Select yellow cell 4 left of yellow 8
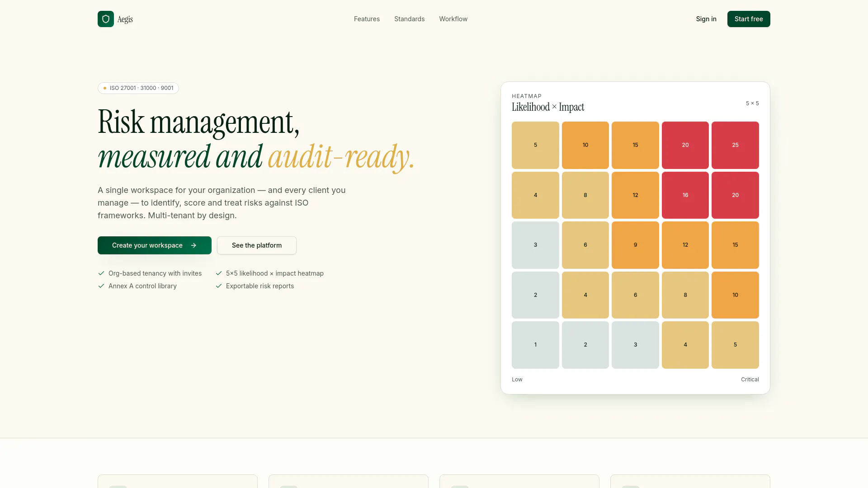This screenshot has width=868, height=488. click(x=535, y=195)
